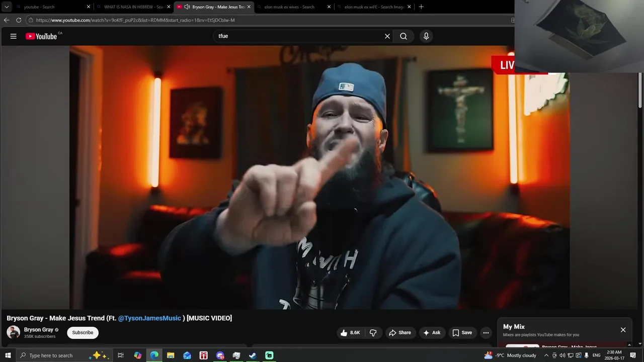Mute the Bryson Gray tab audio icon

pos(187,7)
